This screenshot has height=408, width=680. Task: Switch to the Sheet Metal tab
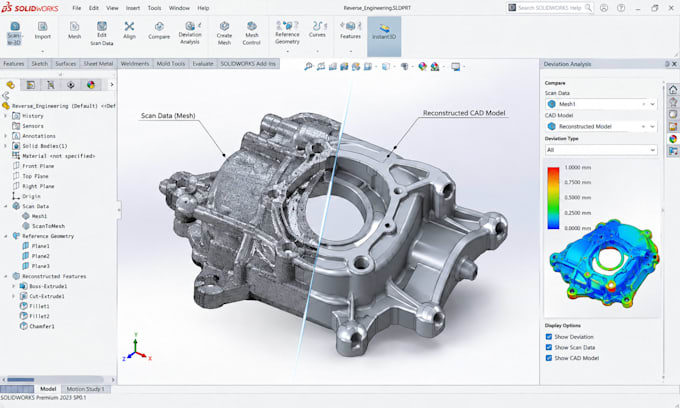coord(98,64)
